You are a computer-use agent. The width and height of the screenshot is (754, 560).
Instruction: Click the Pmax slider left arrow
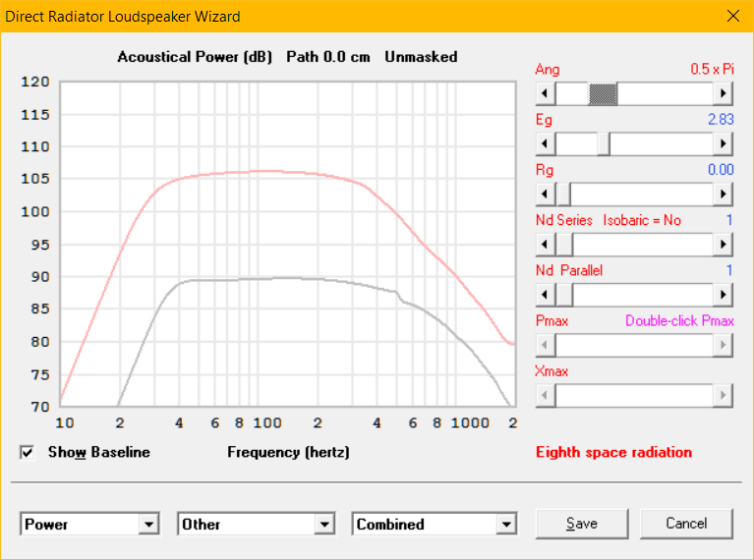(546, 345)
